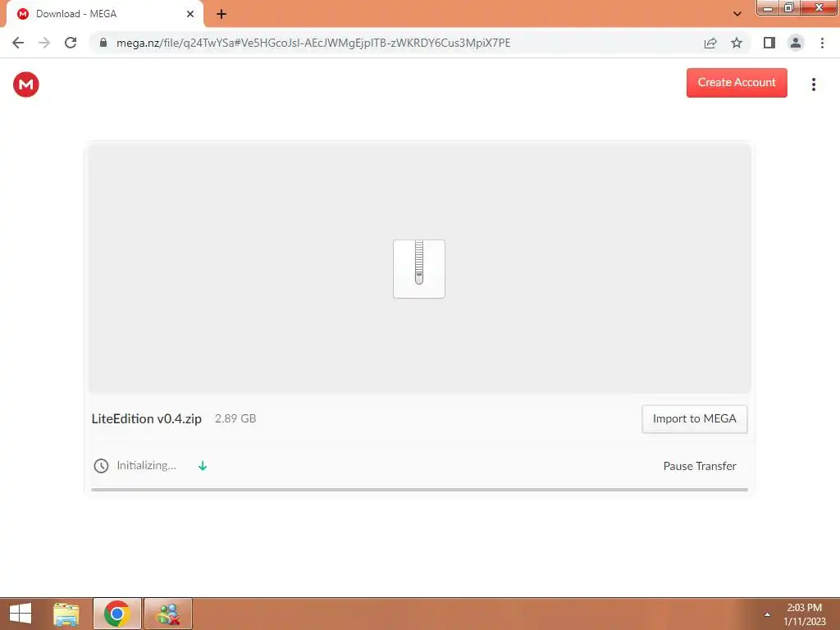Open the Chrome three-dot menu
The width and height of the screenshot is (840, 630).
pyautogui.click(x=822, y=43)
